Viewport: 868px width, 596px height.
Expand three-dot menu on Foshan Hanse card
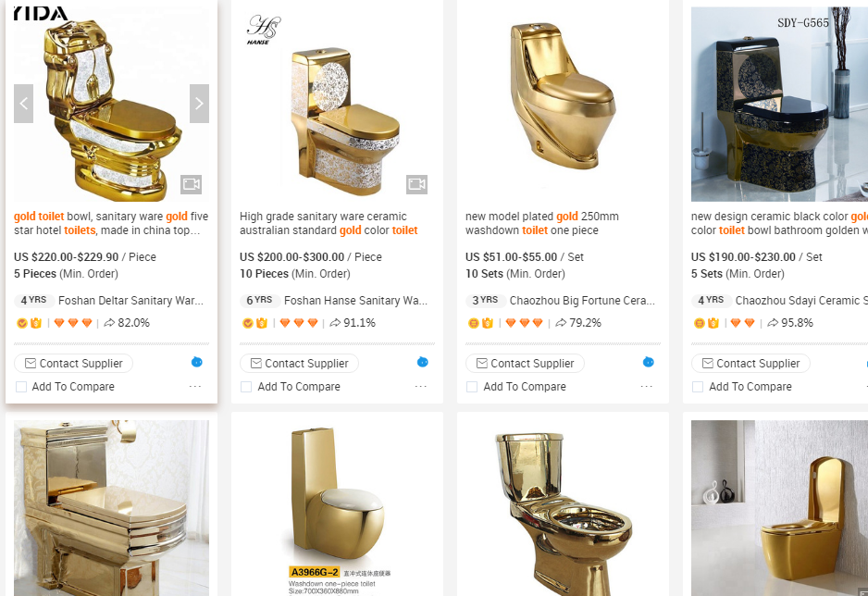click(x=421, y=387)
